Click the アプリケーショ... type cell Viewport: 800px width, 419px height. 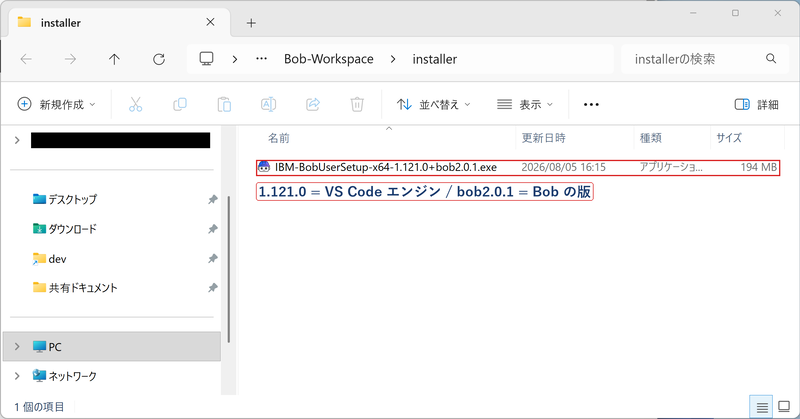tap(671, 167)
